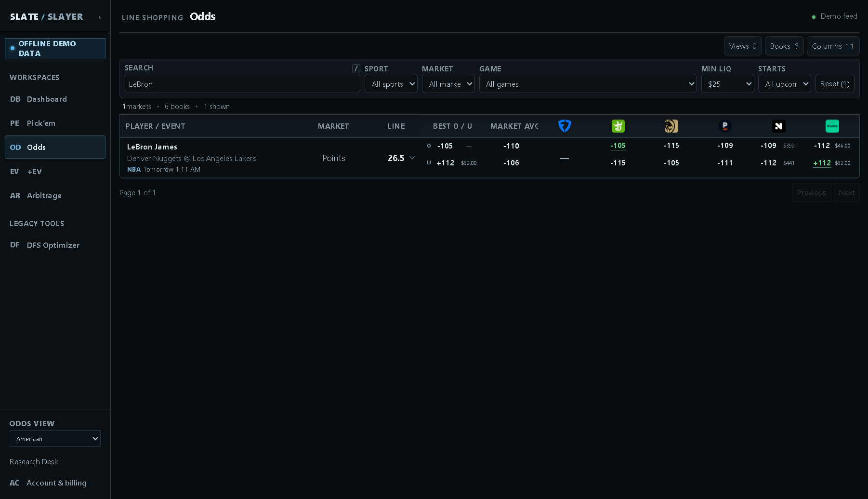Image resolution: width=868 pixels, height=499 pixels.
Task: Click the Reset (1) filters button
Action: point(835,84)
